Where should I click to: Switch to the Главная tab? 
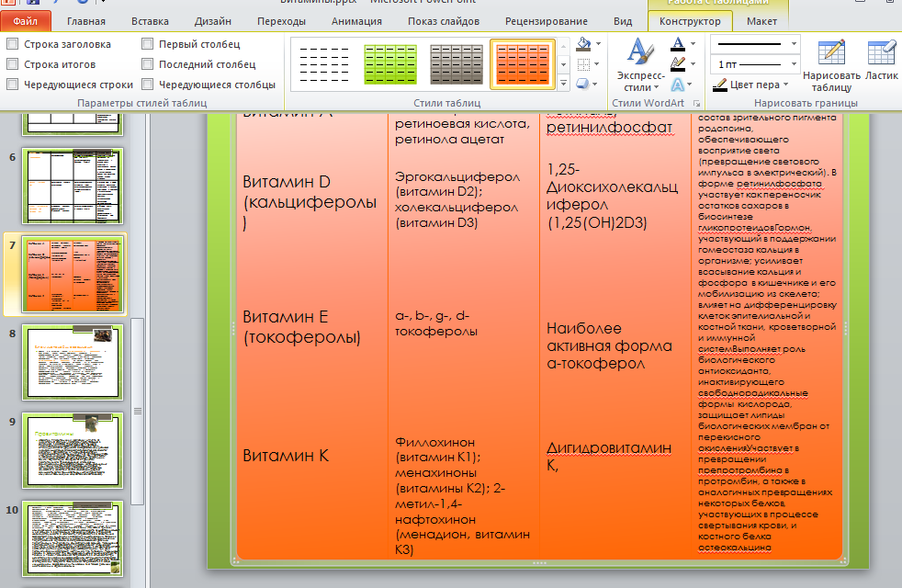coord(86,21)
